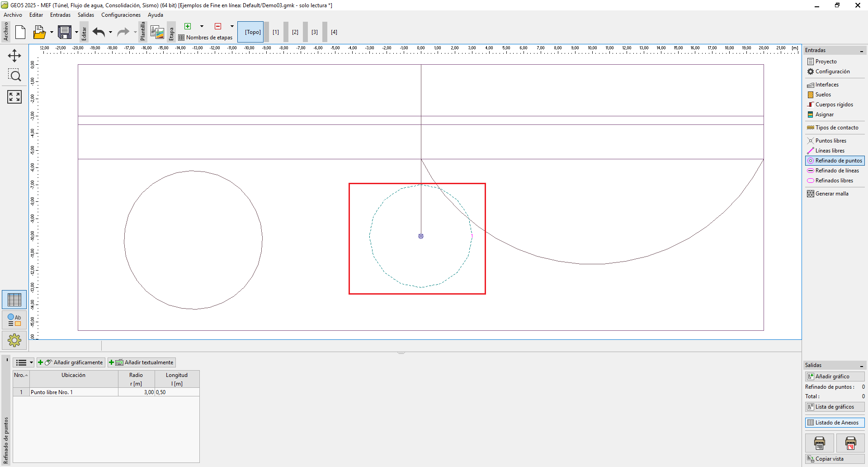Open Generar malla in Entradas

point(831,194)
